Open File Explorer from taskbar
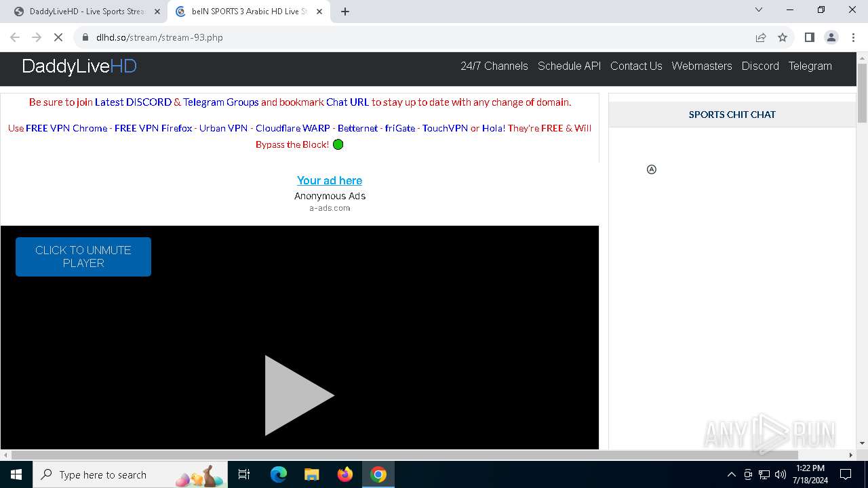Screen dimensions: 868x488 (311, 474)
